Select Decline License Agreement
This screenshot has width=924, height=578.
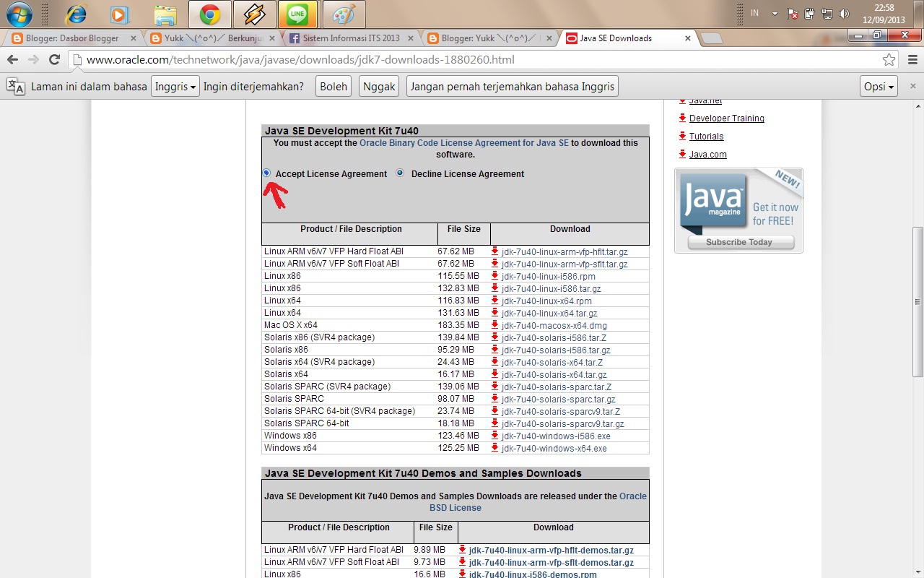coord(400,173)
